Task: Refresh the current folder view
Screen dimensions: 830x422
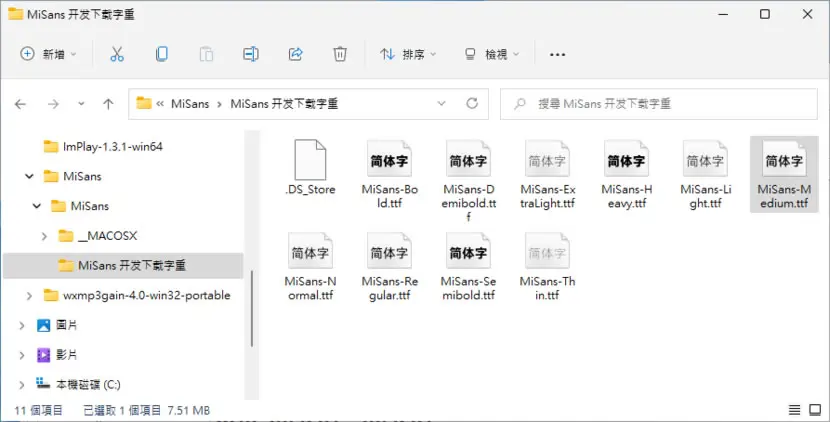Action: pyautogui.click(x=472, y=104)
